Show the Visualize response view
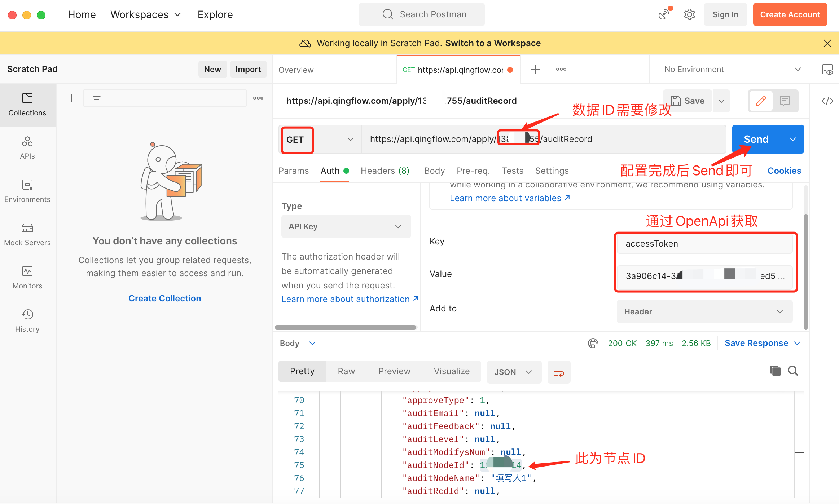Viewport: 839px width, 504px height. coord(452,371)
